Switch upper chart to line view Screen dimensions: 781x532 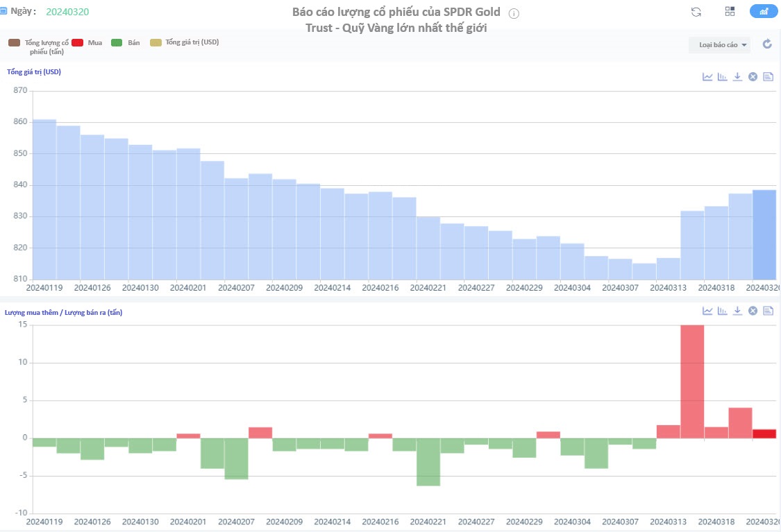pos(707,76)
